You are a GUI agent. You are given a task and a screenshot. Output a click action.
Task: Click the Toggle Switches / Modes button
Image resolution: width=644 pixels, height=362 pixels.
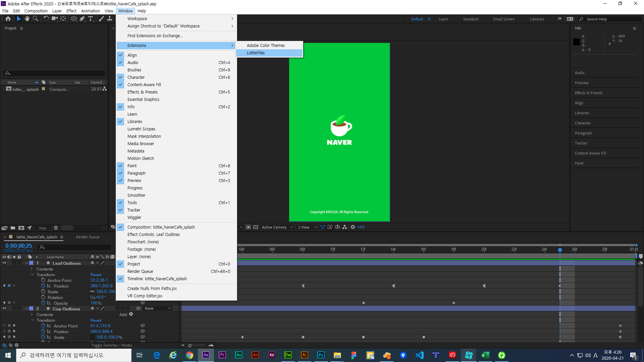111,345
